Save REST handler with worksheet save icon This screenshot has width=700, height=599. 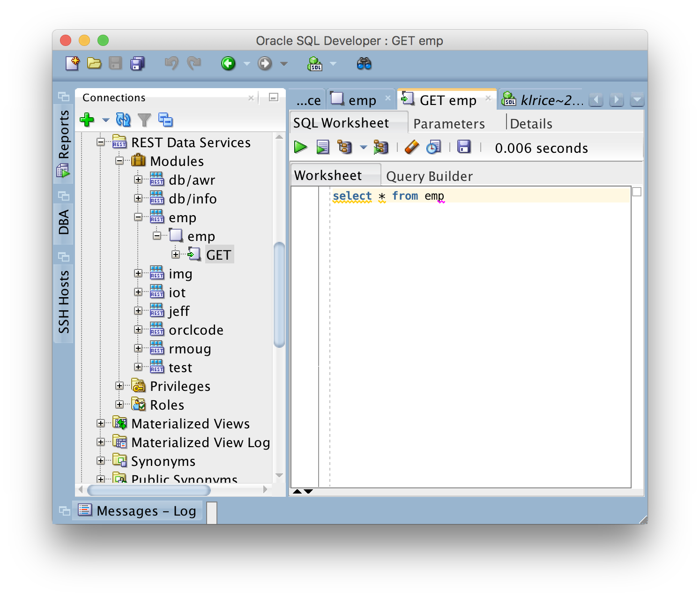[464, 147]
